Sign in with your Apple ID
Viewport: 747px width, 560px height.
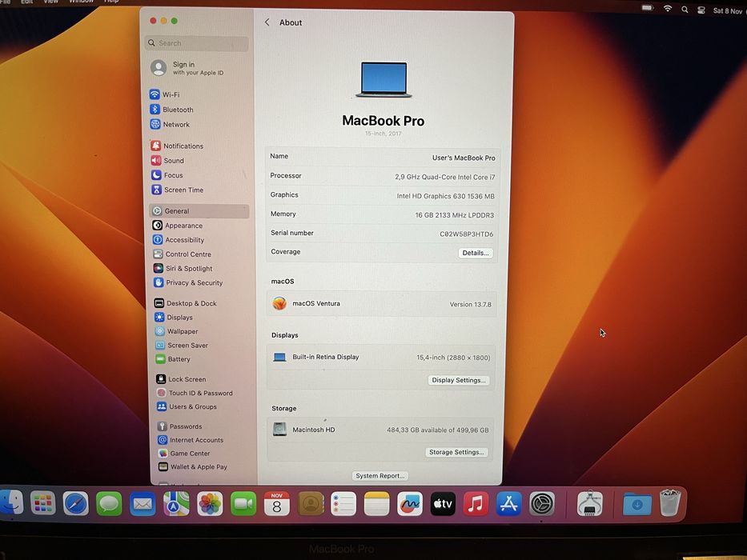(187, 68)
